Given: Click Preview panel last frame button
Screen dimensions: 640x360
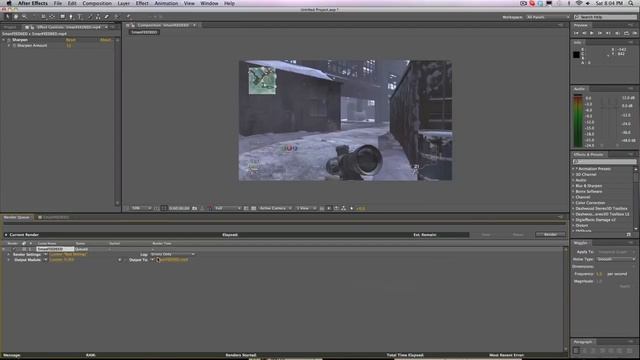Looking at the screenshot, I should (x=608, y=33).
